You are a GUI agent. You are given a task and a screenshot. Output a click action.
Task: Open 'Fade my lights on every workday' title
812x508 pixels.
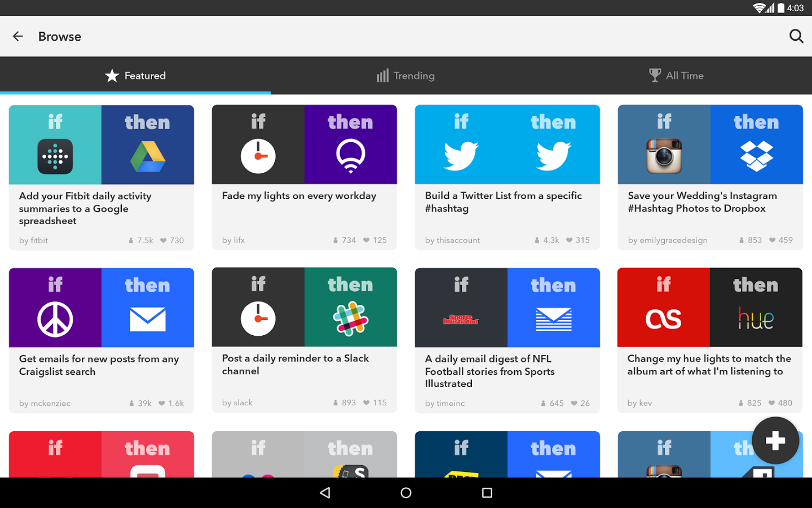tap(299, 196)
